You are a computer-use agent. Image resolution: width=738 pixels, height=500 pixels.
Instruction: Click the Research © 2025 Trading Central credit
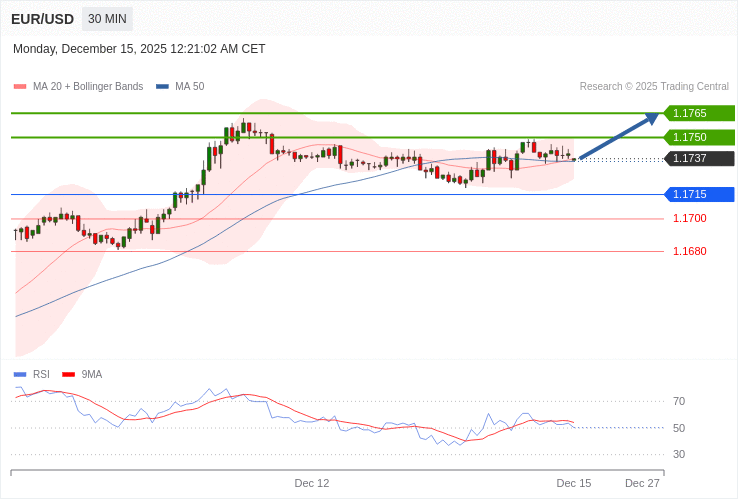click(654, 87)
